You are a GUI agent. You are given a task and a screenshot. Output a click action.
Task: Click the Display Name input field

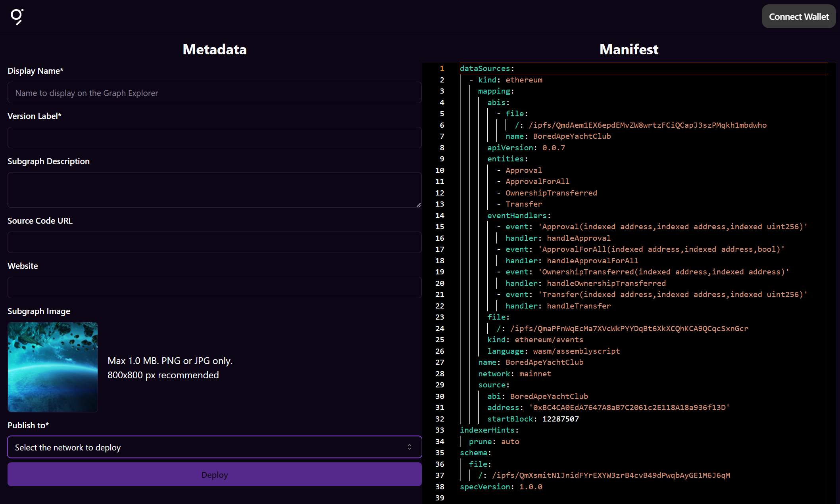214,93
